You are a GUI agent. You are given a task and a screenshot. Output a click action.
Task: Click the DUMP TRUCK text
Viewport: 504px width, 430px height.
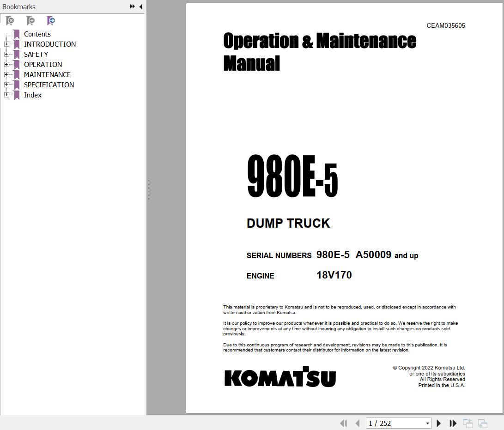click(288, 223)
